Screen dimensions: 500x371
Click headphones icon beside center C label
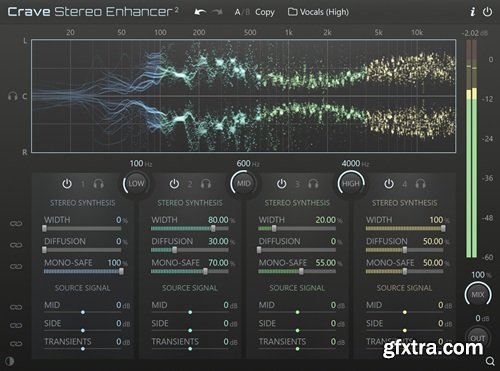tap(13, 97)
